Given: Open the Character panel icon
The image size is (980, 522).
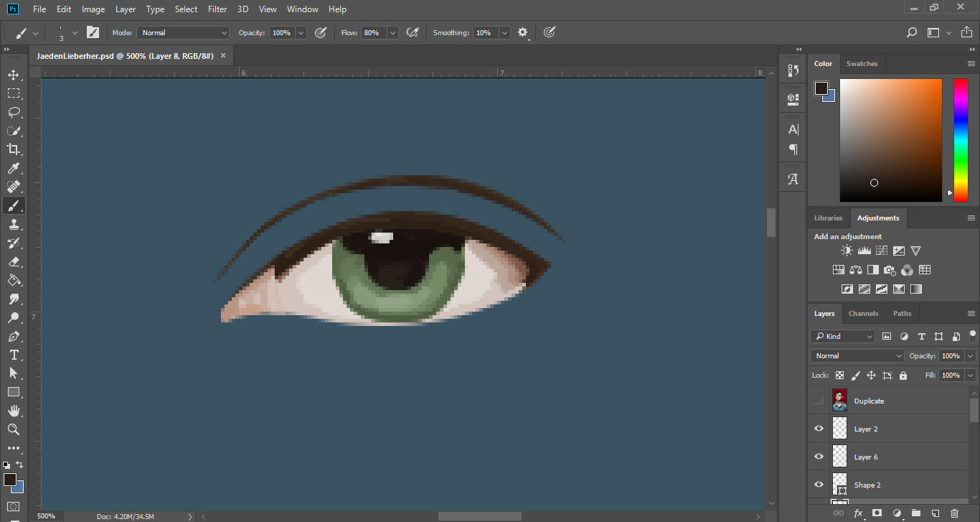Looking at the screenshot, I should (793, 129).
